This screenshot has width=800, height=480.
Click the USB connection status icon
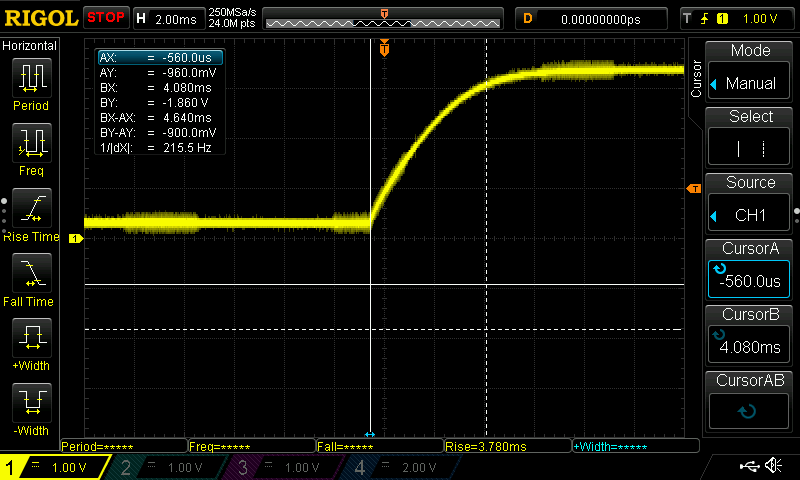coord(750,466)
